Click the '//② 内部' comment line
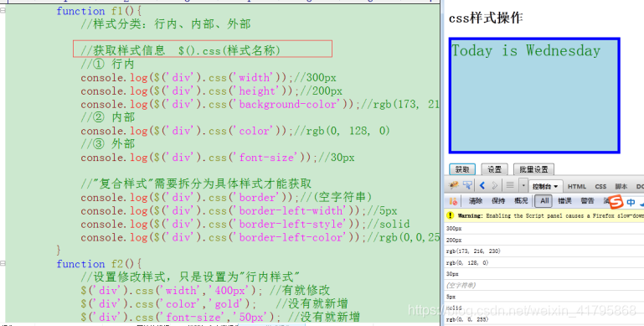The height and width of the screenshot is (326, 644). (x=107, y=117)
